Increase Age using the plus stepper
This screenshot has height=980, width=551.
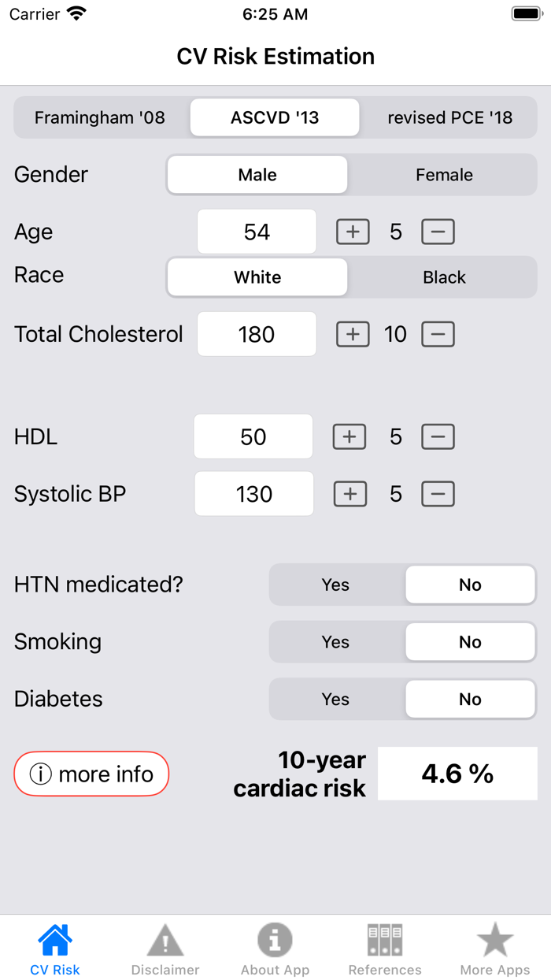point(353,232)
